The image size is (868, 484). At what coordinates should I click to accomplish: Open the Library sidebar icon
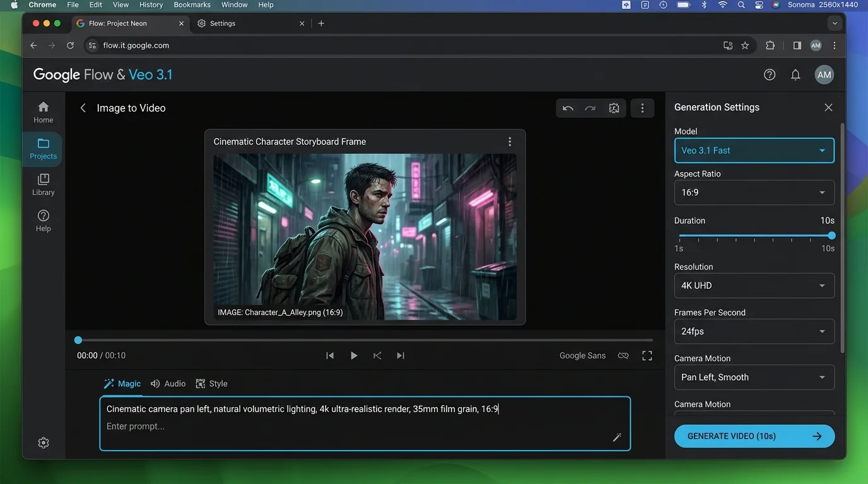click(x=44, y=185)
